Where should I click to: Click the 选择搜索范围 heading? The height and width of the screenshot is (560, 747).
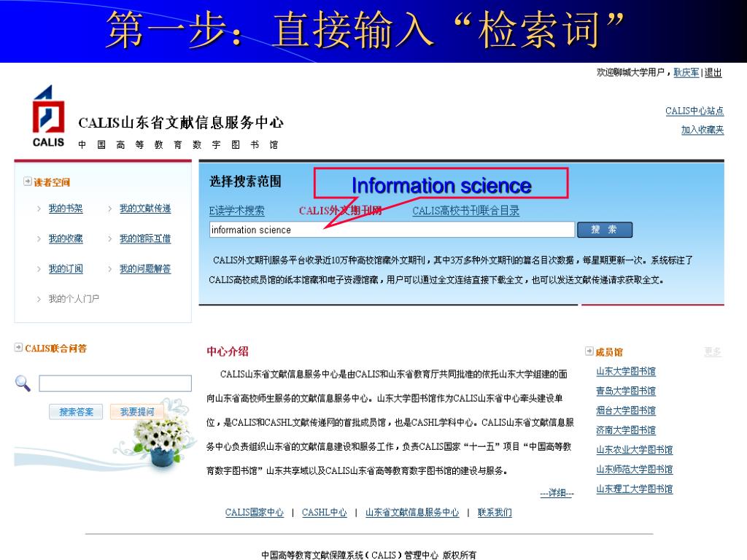245,182
